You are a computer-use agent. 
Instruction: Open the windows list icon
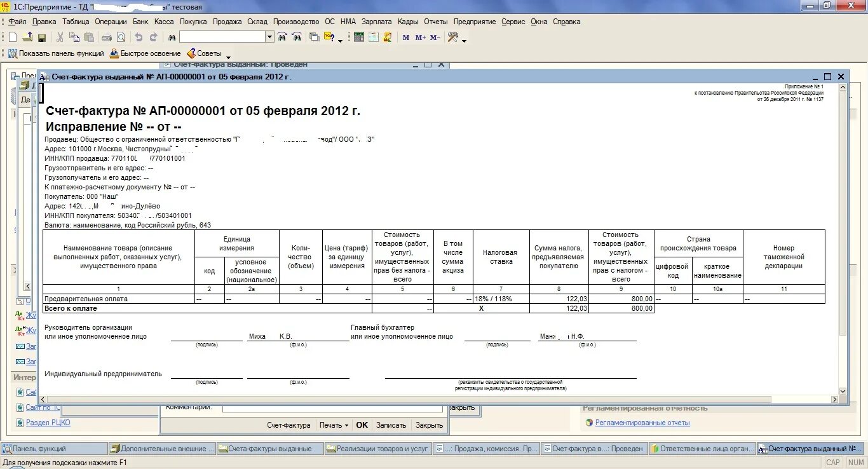click(x=315, y=37)
